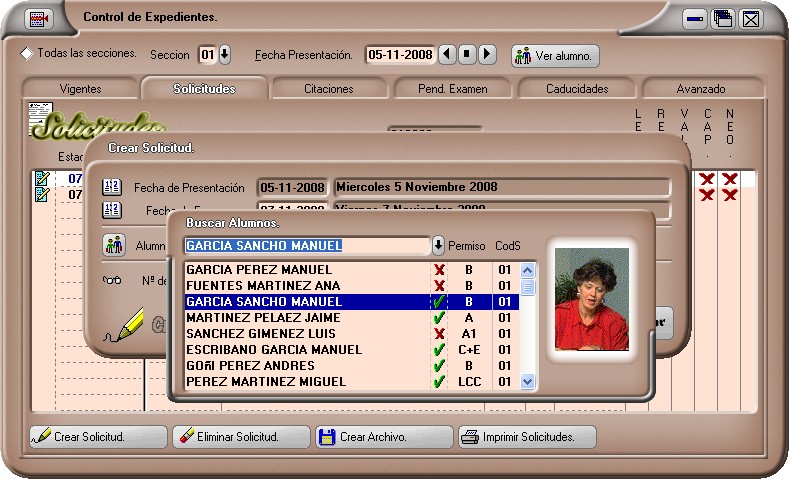Click the Ver alumno button
Screen dimensions: 789x479
point(555,56)
